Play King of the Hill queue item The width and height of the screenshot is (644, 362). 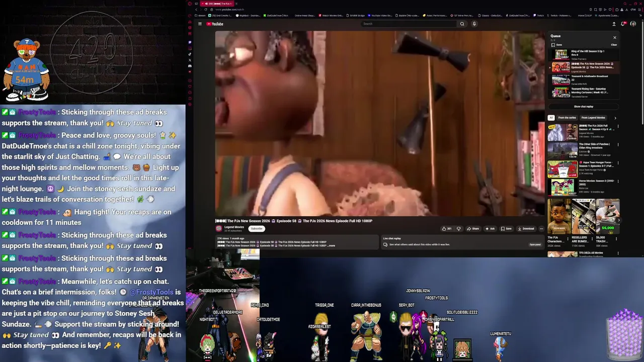[584, 54]
